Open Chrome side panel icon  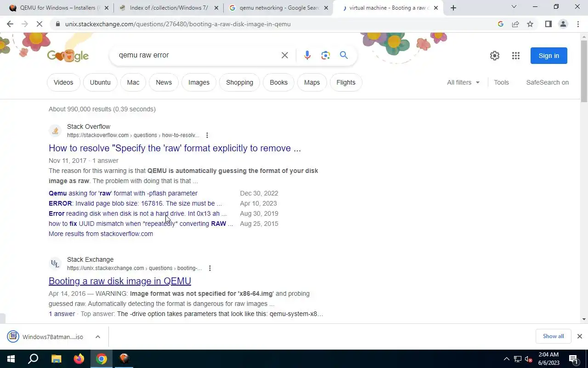coord(548,24)
